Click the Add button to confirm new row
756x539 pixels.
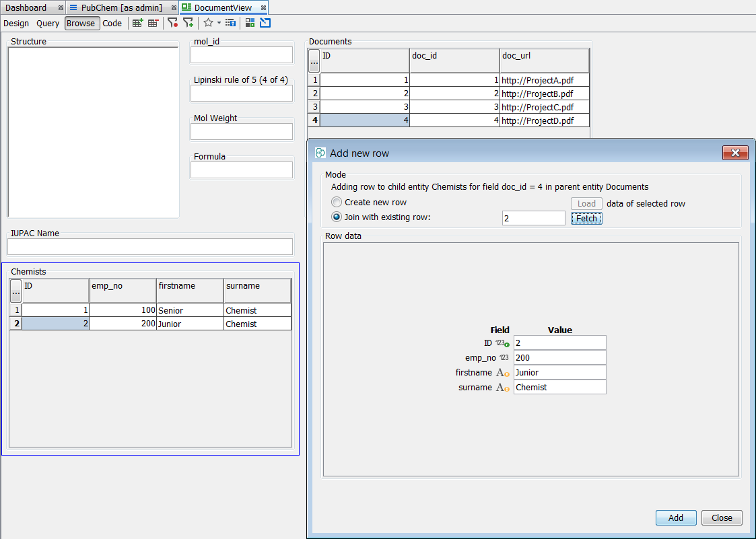pos(675,517)
